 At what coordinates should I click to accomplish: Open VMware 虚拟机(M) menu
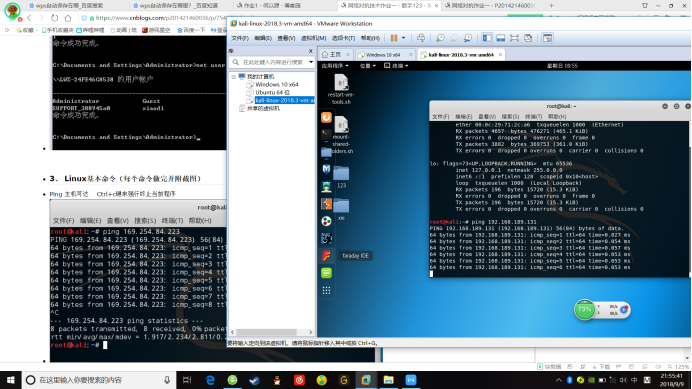313,38
